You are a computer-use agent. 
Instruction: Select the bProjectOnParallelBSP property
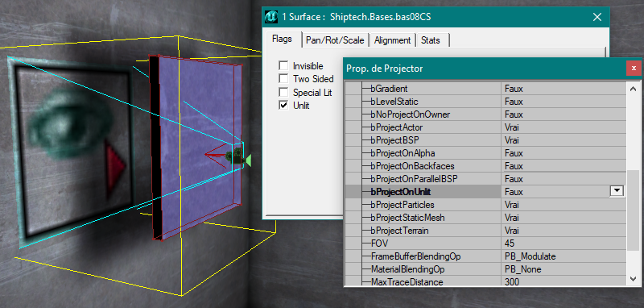414,179
